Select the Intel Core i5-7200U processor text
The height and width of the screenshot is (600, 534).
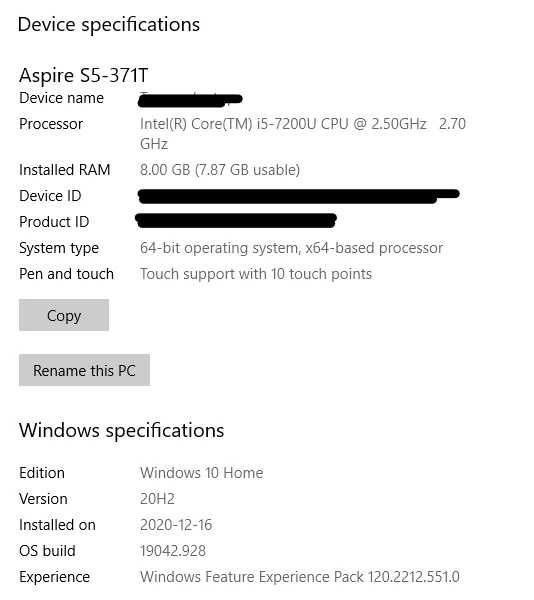click(303, 134)
